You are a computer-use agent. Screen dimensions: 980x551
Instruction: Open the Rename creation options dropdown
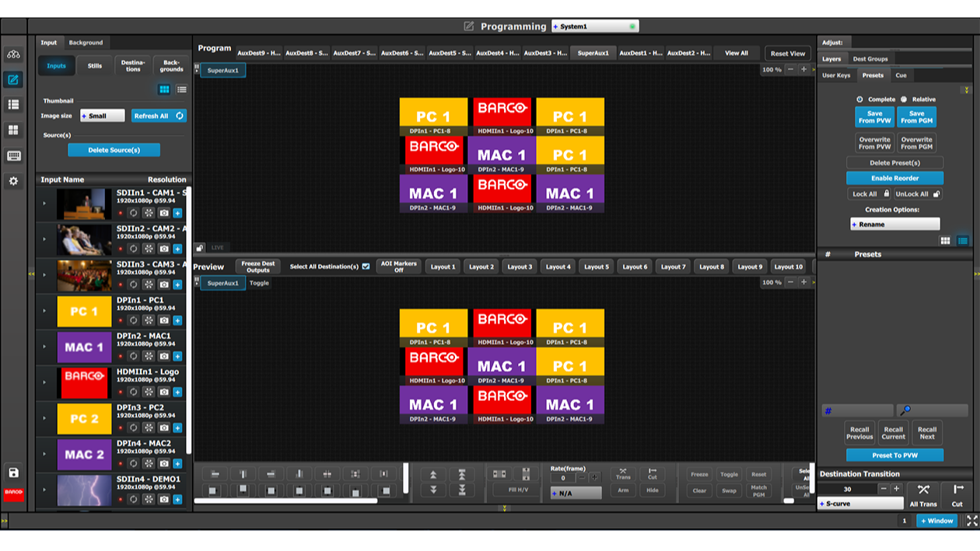click(894, 224)
